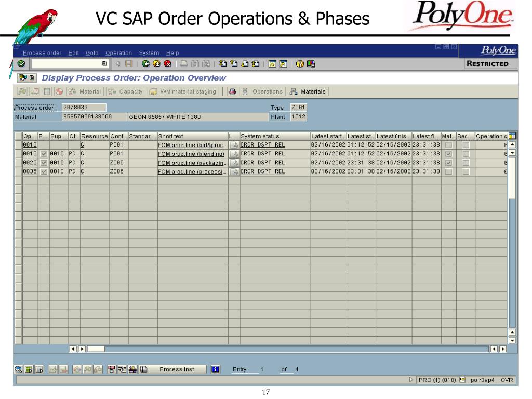Screen dimensions: 532x399
Task: Click the Deselect all icon in bottom toolbar
Action: pyautogui.click(x=39, y=369)
